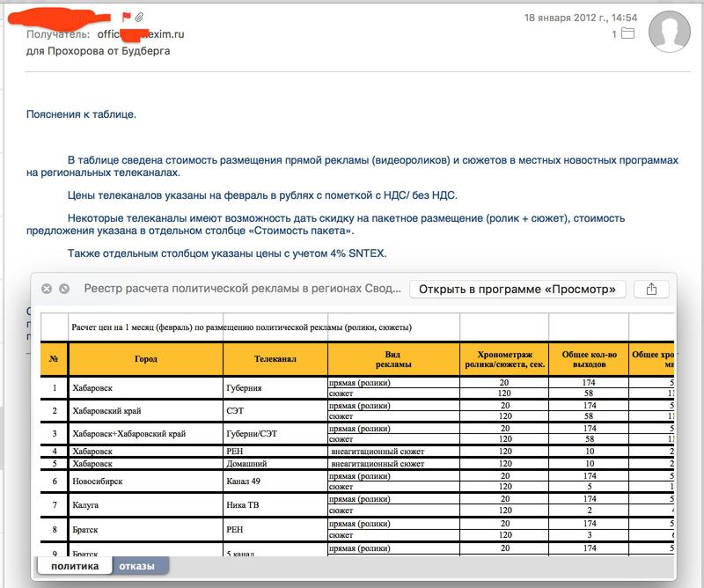Open the mailbox folder icon beside 1
The width and height of the screenshot is (704, 588).
click(x=627, y=33)
